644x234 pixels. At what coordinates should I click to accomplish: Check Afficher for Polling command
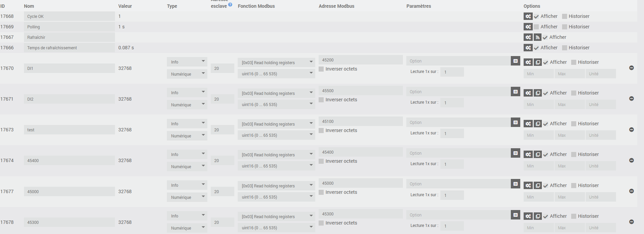coord(536,27)
